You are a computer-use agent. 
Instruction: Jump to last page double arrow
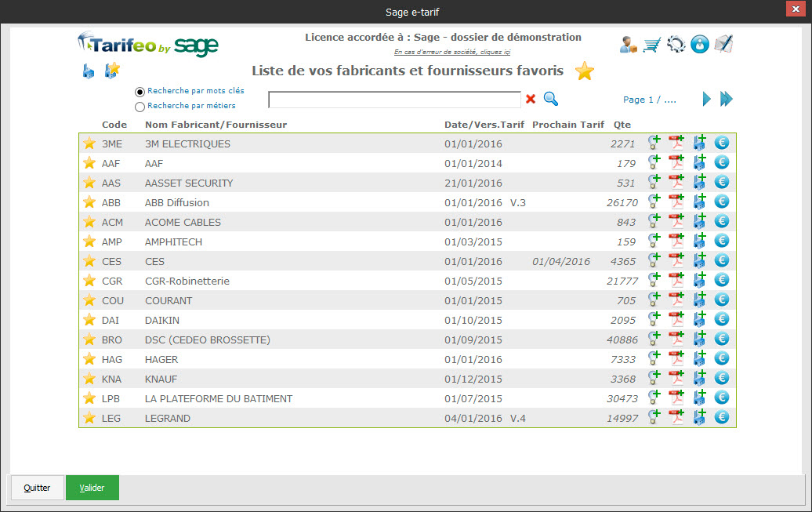click(x=727, y=99)
